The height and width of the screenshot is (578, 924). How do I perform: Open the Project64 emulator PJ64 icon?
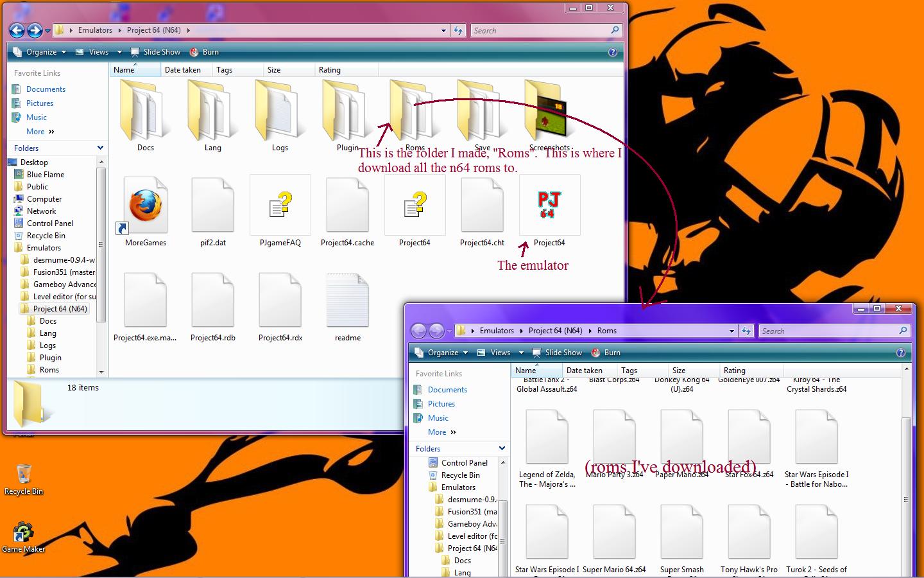[x=549, y=207]
